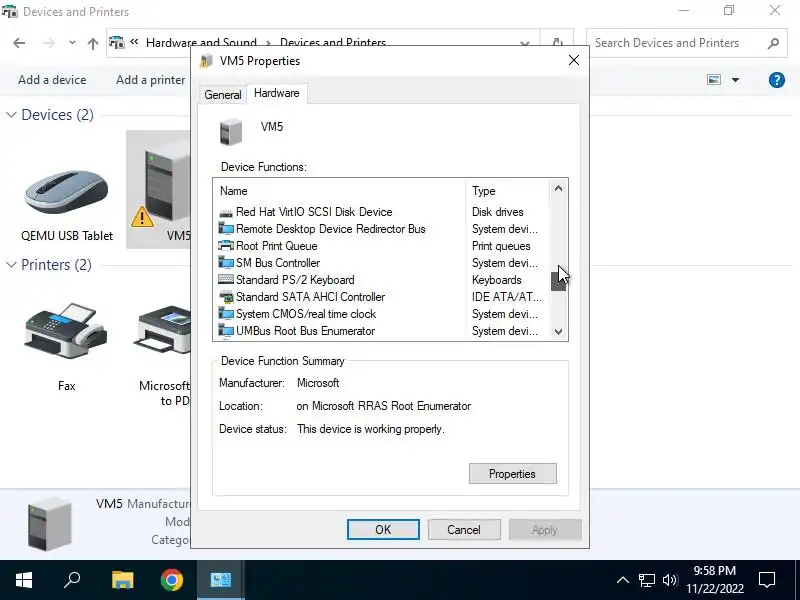Click the Disk drives type cell

497,212
